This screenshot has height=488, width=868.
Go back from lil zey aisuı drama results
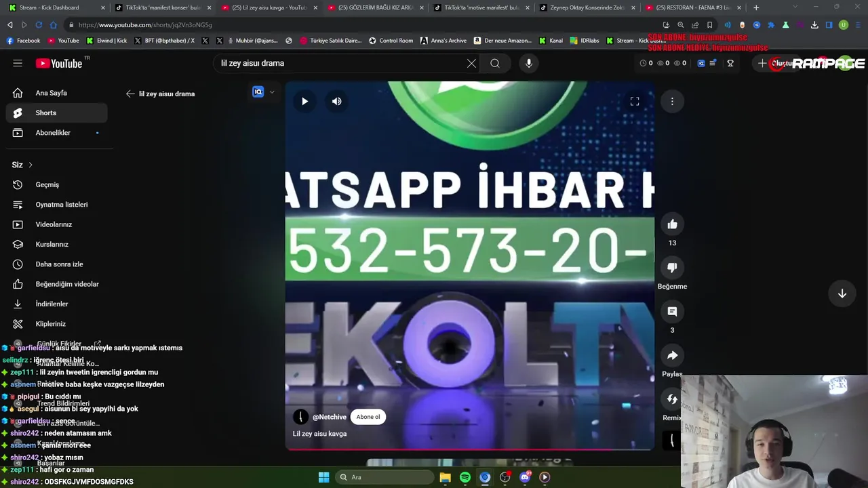130,94
